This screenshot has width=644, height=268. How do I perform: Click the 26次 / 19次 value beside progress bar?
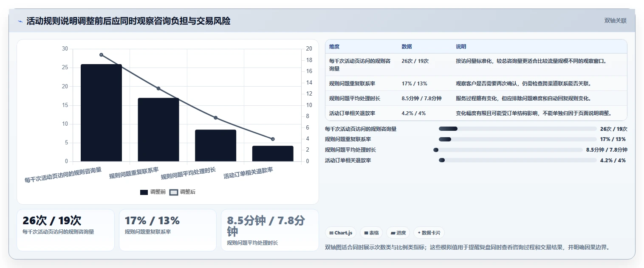tap(614, 129)
